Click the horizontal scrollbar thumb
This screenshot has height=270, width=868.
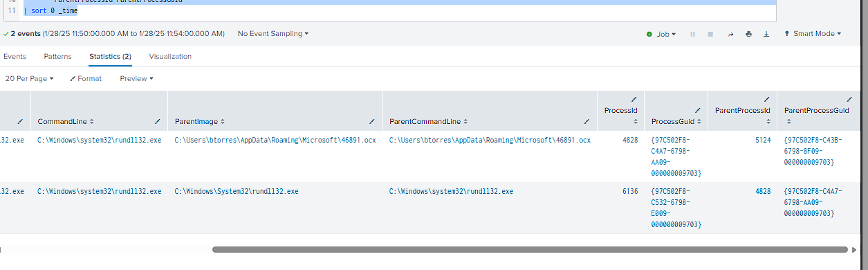[x=530, y=249]
